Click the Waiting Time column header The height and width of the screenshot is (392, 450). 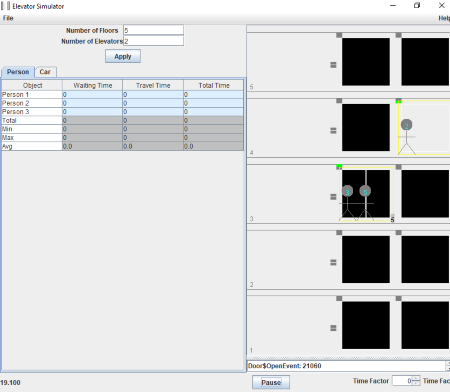point(93,85)
